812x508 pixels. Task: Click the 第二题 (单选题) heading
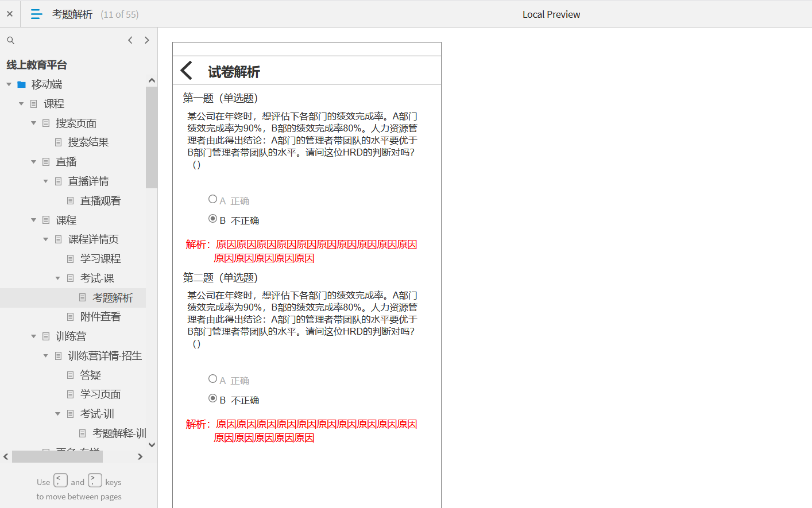point(221,278)
